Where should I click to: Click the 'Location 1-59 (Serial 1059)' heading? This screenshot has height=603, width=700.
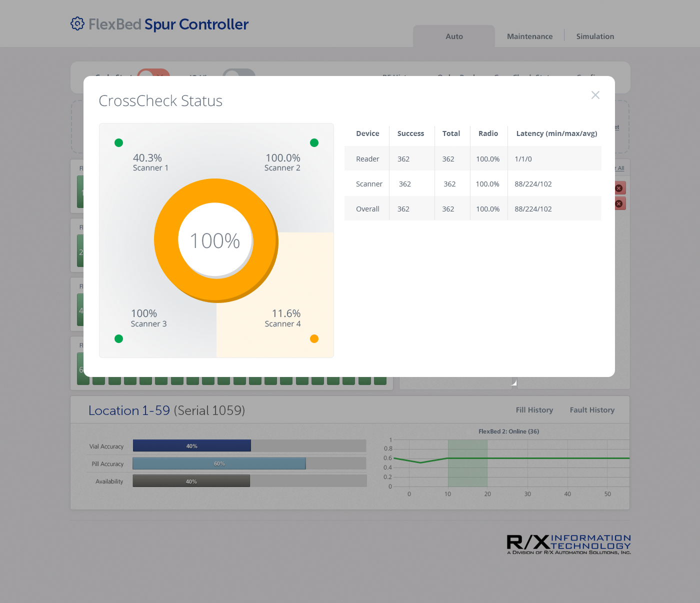pyautogui.click(x=166, y=410)
